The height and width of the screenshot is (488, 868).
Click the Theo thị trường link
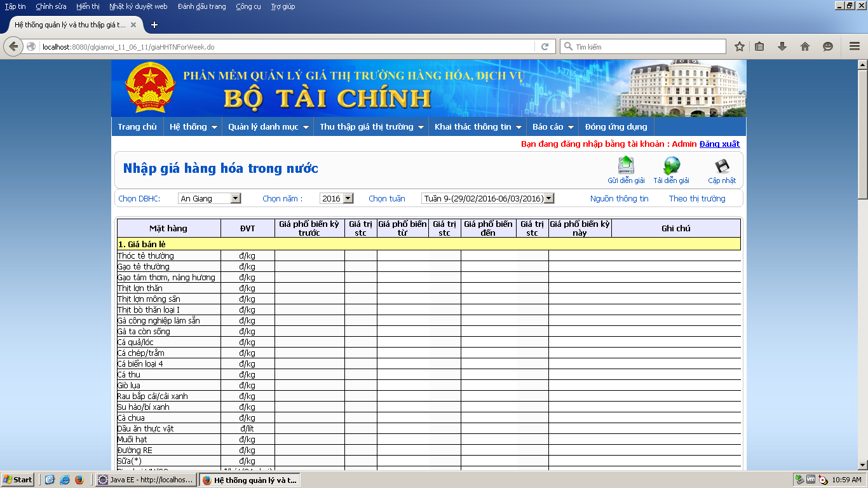coord(696,198)
